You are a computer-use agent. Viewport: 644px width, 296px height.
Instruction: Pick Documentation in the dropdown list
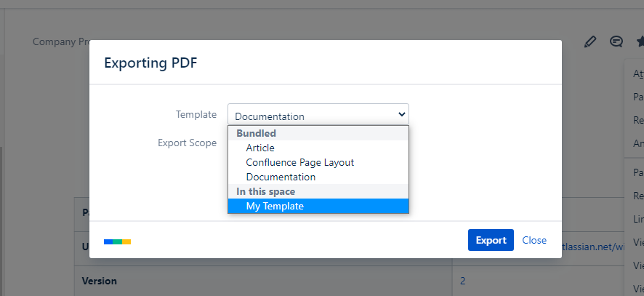[281, 177]
